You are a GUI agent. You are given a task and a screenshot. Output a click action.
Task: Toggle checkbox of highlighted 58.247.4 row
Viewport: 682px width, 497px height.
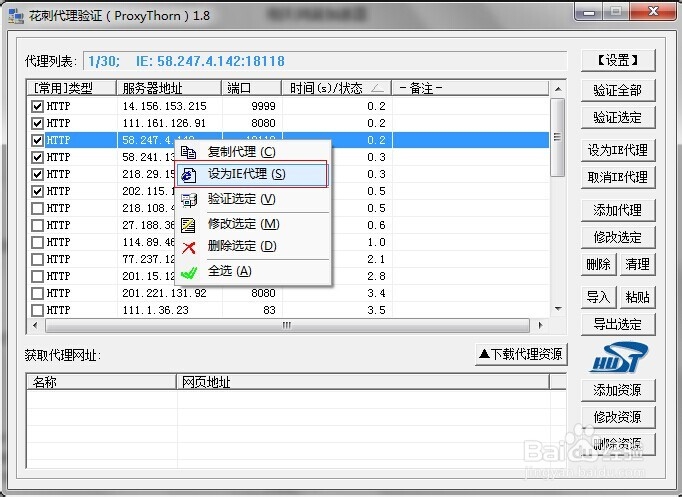37,140
